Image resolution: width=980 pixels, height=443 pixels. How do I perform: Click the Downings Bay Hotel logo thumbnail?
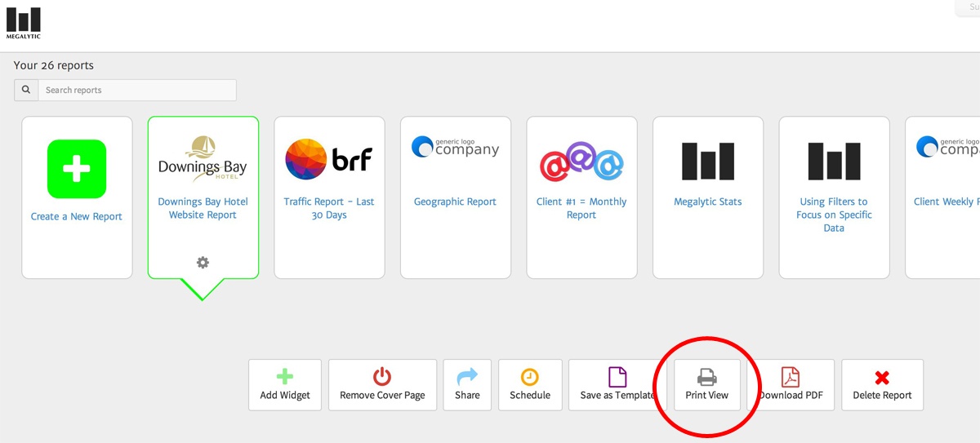tap(203, 159)
